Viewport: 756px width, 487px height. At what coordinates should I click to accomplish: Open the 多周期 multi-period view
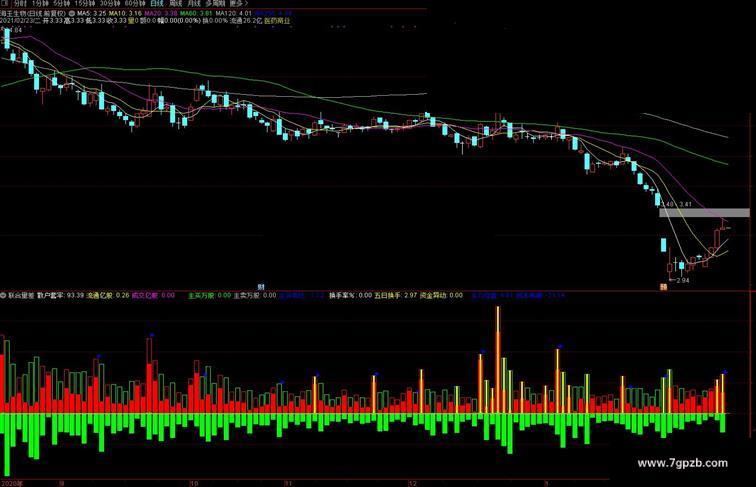[216, 3]
